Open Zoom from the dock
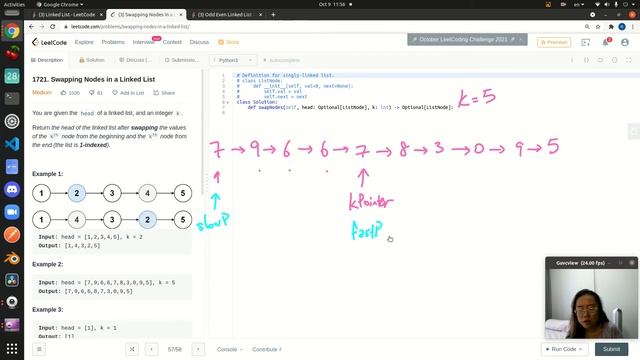 [x=12, y=212]
